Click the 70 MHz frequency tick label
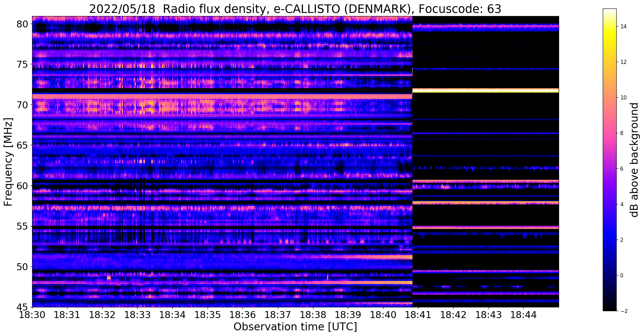Image resolution: width=644 pixels, height=336 pixels. (23, 105)
